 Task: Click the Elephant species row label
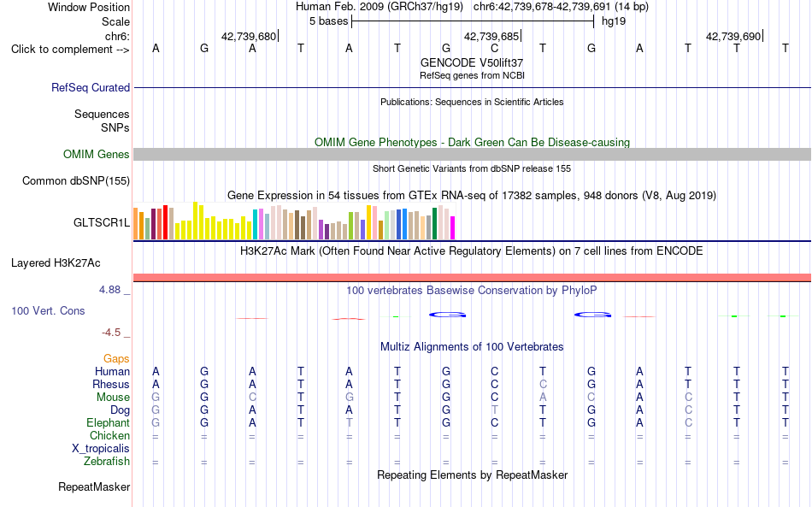[x=108, y=423]
